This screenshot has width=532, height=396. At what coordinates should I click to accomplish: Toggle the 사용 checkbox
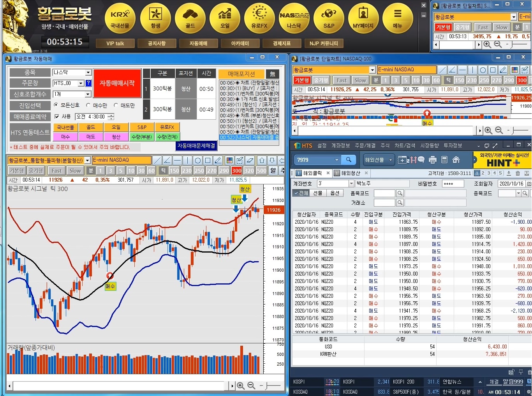click(57, 117)
